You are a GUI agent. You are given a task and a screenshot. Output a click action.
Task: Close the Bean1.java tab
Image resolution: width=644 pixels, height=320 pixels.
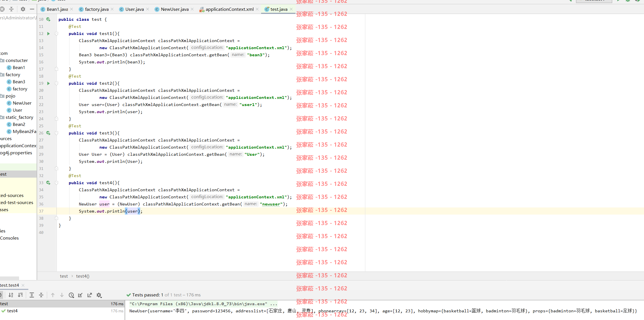tap(72, 9)
